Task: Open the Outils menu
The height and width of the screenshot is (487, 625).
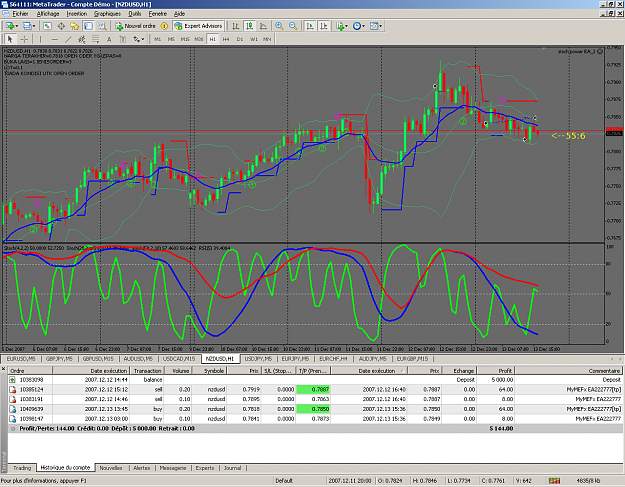Action: (135, 14)
